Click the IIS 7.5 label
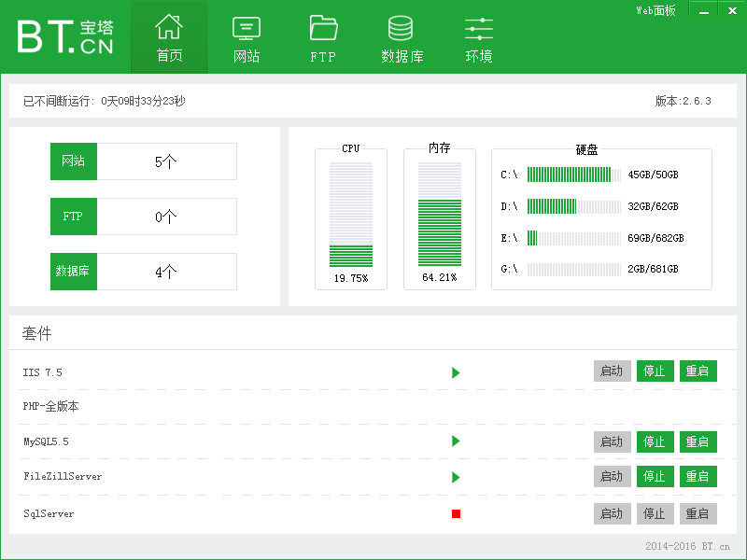 tap(42, 372)
